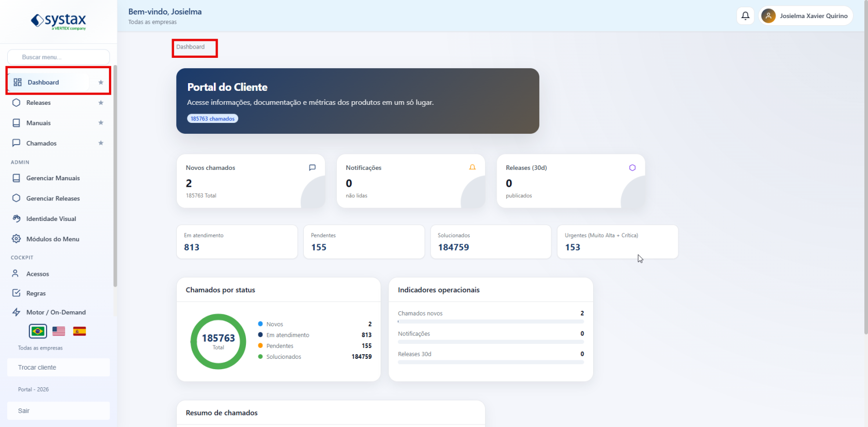Viewport: 868px width, 427px height.
Task: Switch language with the Spain flag
Action: click(x=80, y=331)
